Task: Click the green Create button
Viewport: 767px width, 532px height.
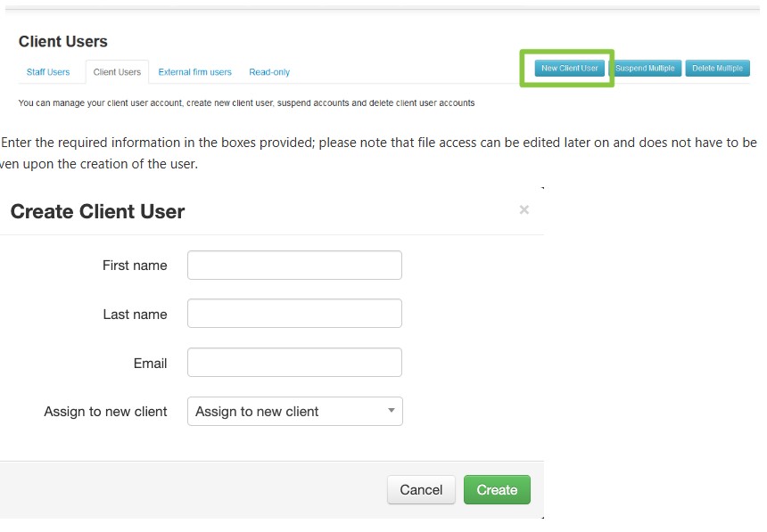Action: (x=497, y=490)
